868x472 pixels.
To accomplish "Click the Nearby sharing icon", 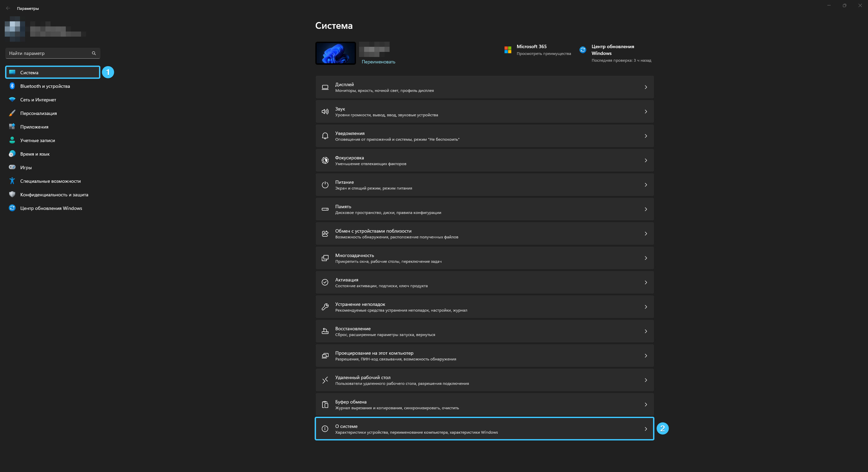I will tap(325, 234).
